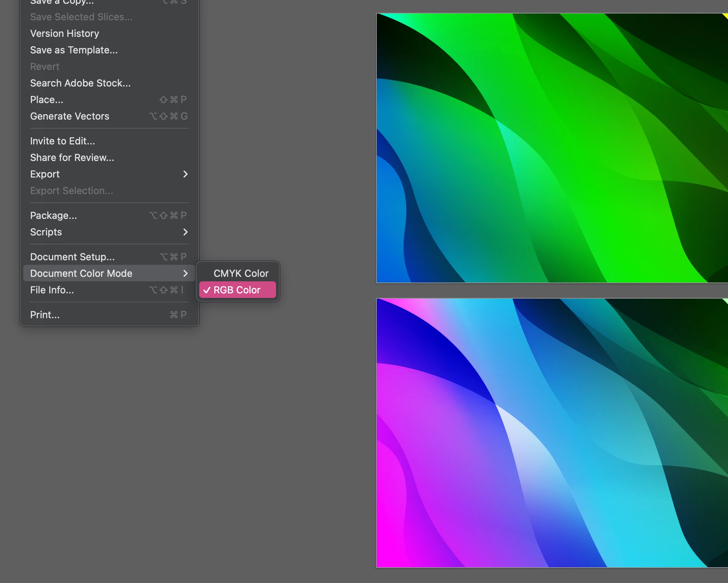
Task: Select Generate Vectors
Action: point(70,116)
